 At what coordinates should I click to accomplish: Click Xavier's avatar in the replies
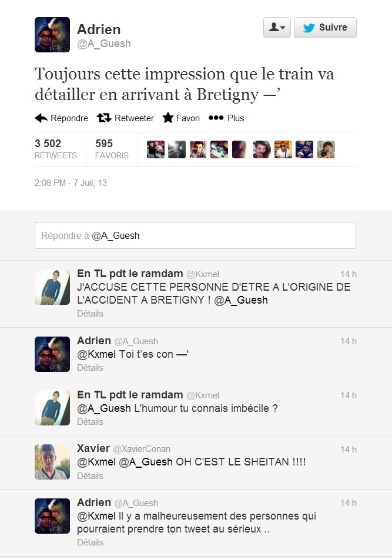(52, 462)
